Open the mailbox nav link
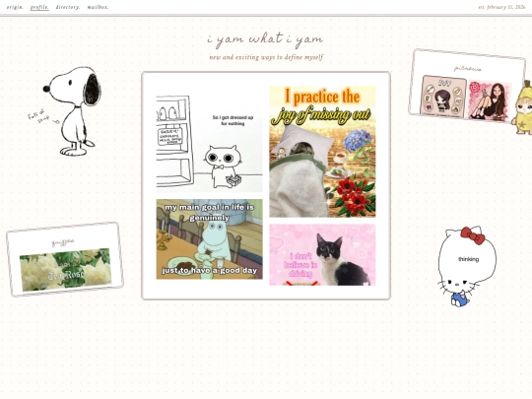Screen dimensions: 532x399 coord(99,7)
